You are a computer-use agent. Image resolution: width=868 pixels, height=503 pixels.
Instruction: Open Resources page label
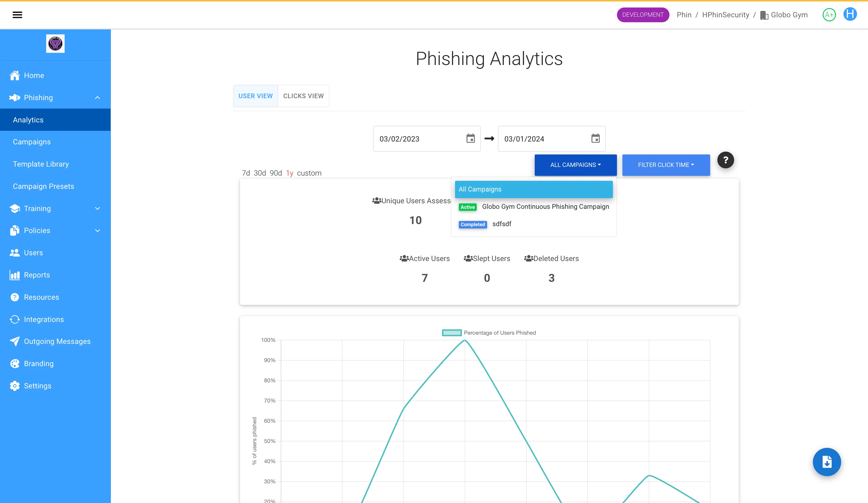[41, 297]
